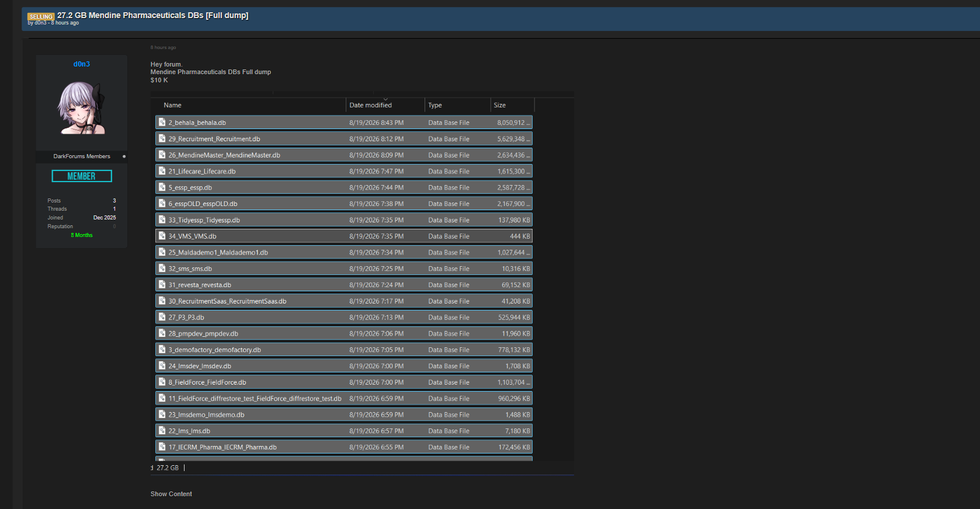Click the file icon of 33_Tidyessp_Tidyessp.db

pyautogui.click(x=162, y=220)
